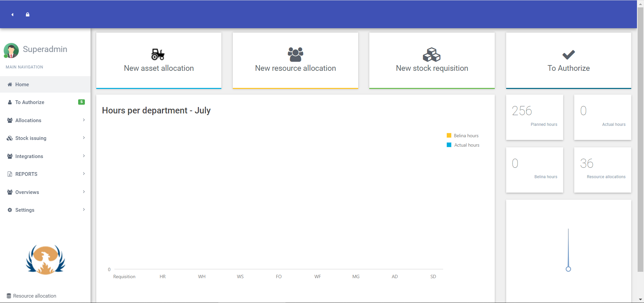Expand the Settings submenu arrow
This screenshot has width=644, height=303.
[x=84, y=209]
